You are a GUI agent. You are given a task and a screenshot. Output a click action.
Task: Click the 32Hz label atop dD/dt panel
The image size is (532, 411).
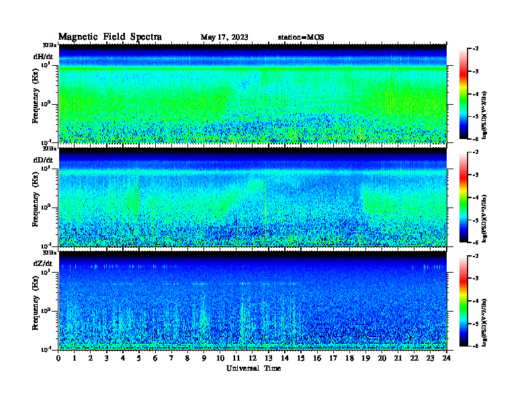coord(49,148)
